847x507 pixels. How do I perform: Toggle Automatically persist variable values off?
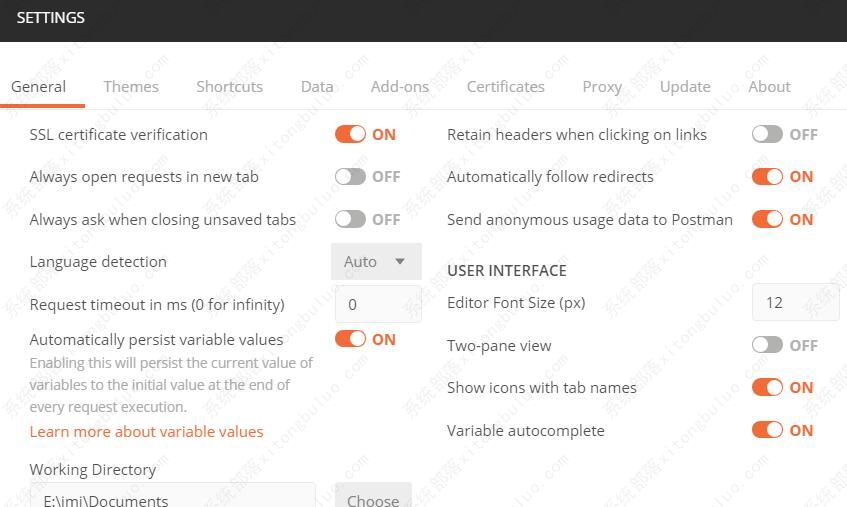tap(350, 339)
